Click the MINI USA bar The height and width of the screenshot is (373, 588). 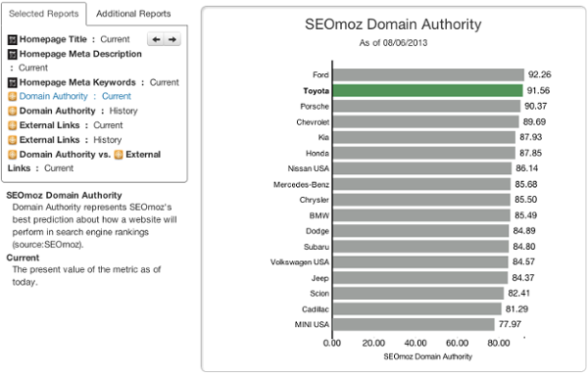(414, 324)
